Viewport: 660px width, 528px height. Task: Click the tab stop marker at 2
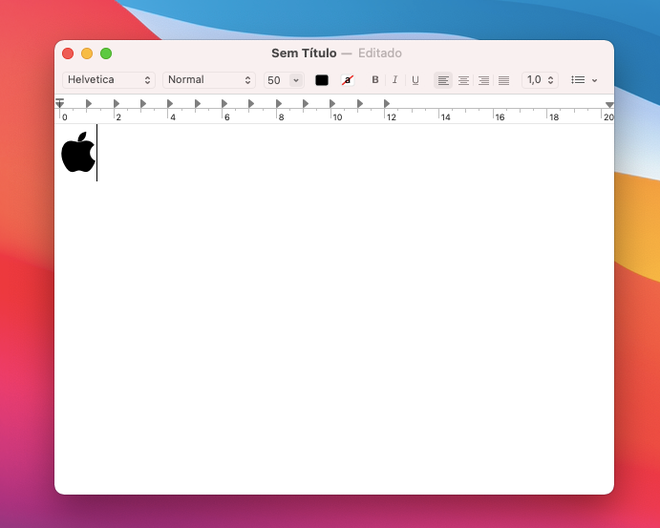click(117, 103)
